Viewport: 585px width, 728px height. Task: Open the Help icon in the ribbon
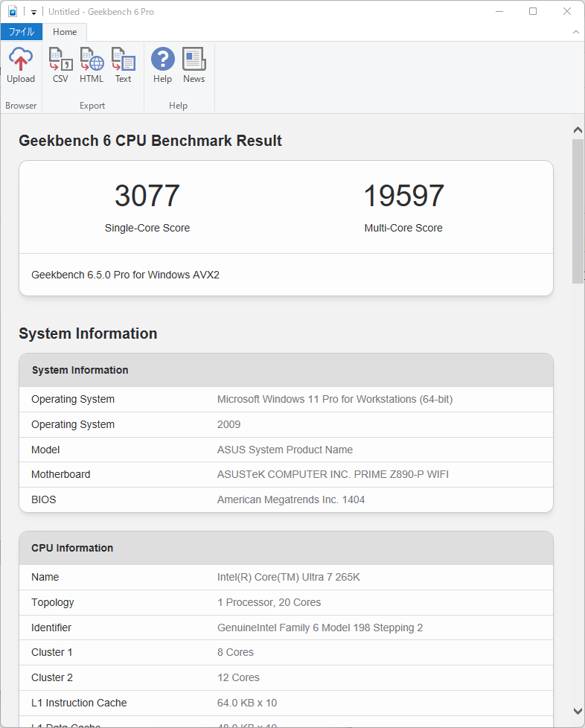point(162,66)
